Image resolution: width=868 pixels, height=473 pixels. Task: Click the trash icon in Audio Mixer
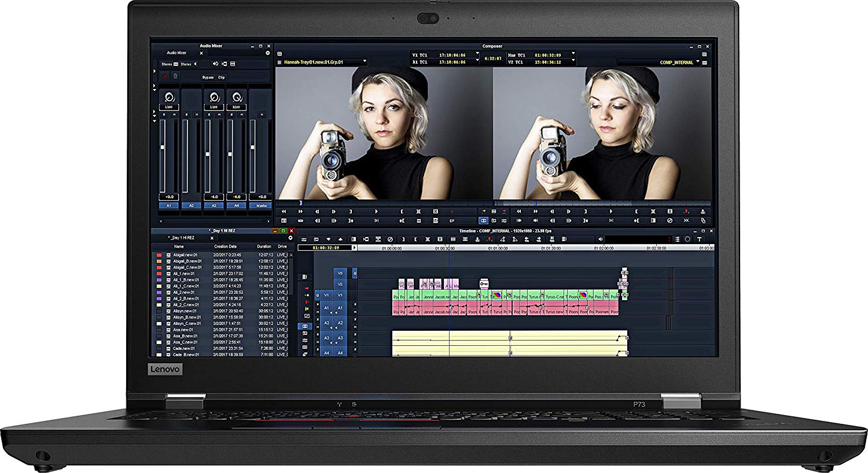(175, 76)
